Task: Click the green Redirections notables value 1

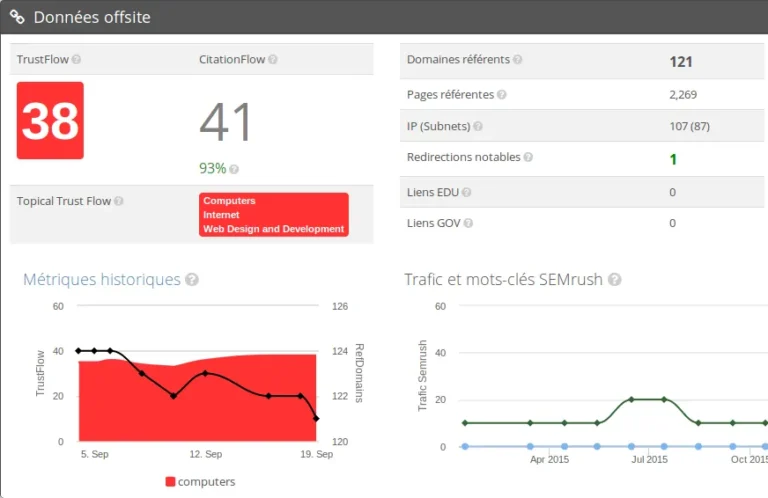Action: coord(673,159)
